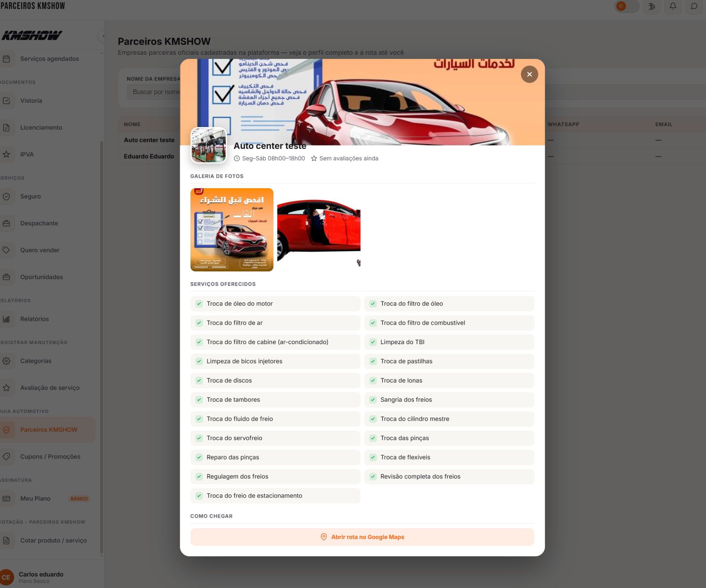This screenshot has width=706, height=588.
Task: Click the IPVA star icon
Action: 6,154
